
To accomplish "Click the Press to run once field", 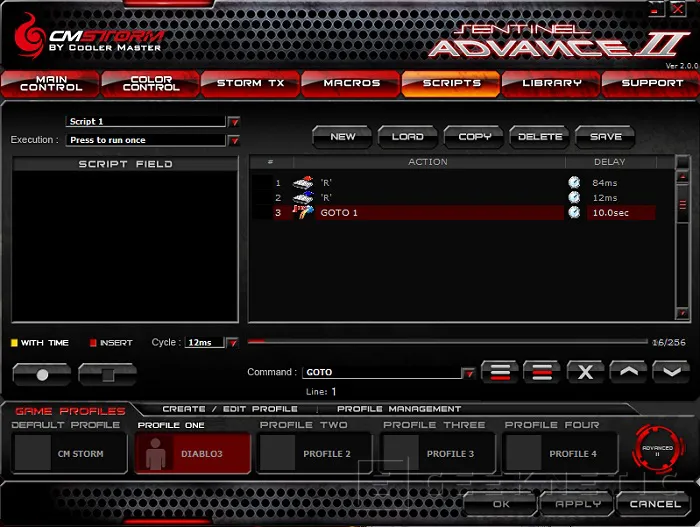I will [x=146, y=140].
